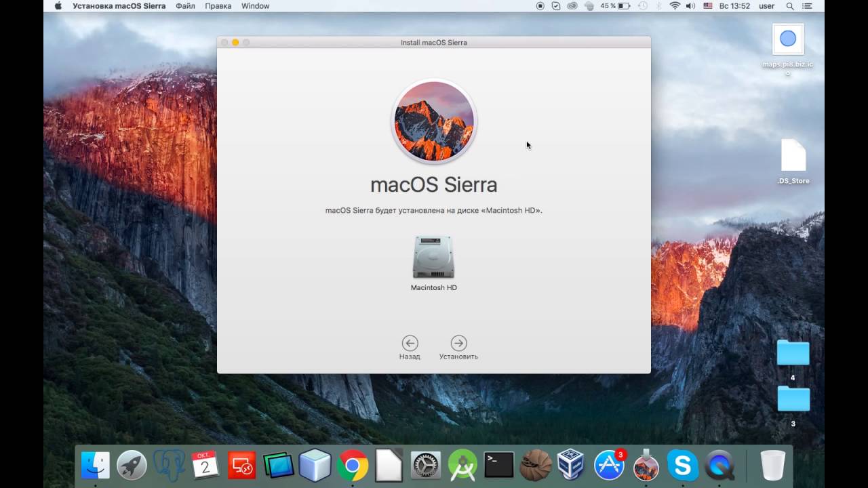Screen dimensions: 868x488
Task: Click the Install macOS Sierra title bar
Action: (x=434, y=42)
